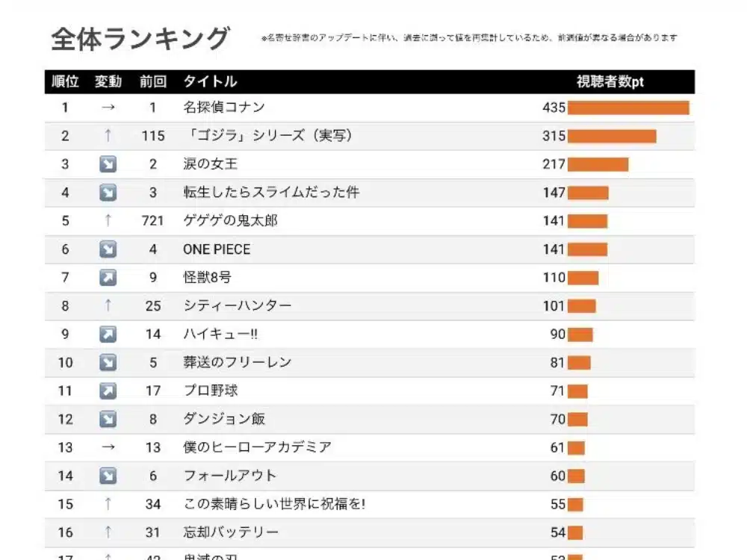Image resolution: width=747 pixels, height=560 pixels.
Task: Click the down-right trend icon beside ONE PIECE
Action: (108, 249)
